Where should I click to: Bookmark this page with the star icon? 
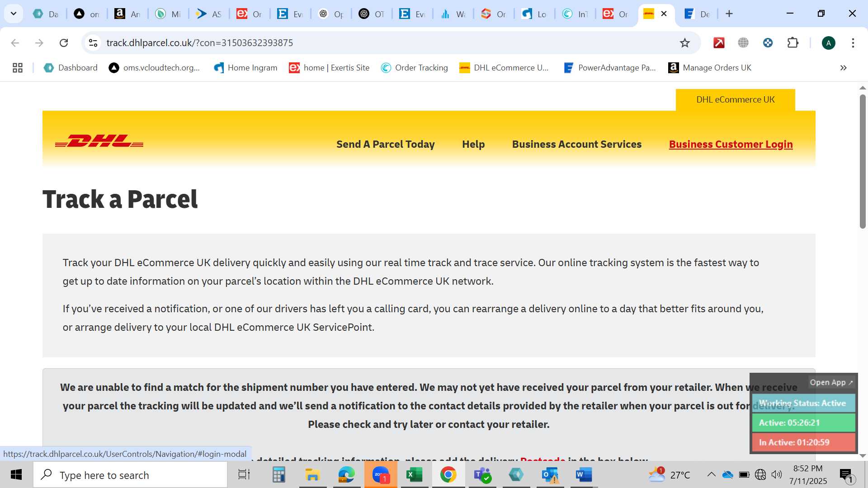click(685, 43)
